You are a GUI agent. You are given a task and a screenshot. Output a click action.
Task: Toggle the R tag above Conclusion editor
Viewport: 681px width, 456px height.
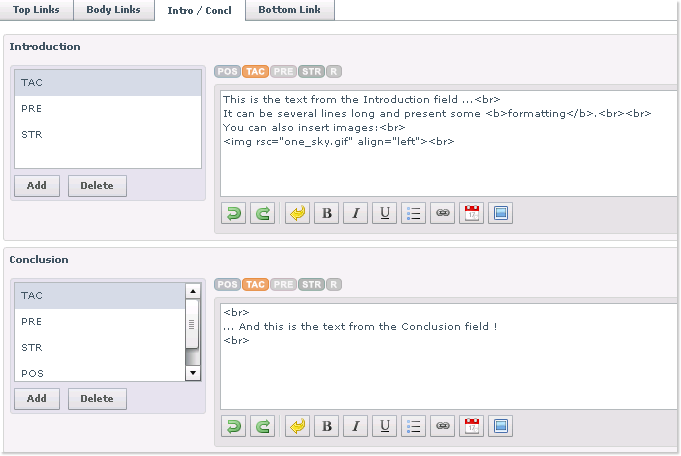click(333, 285)
